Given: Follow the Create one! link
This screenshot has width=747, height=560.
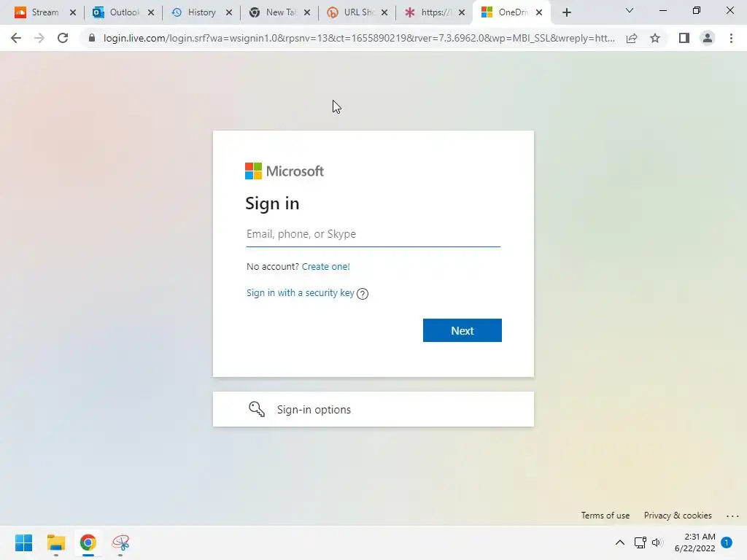Looking at the screenshot, I should (326, 267).
